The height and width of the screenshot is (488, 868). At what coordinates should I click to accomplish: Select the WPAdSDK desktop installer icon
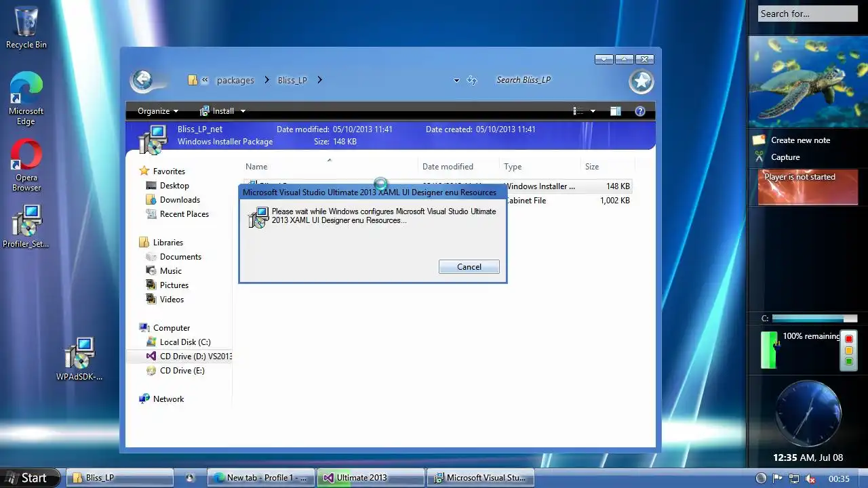click(79, 359)
